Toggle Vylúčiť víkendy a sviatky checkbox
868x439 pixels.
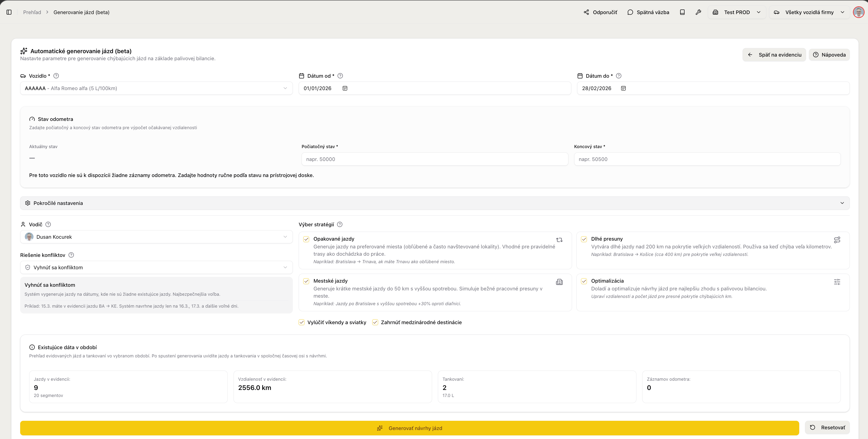point(302,322)
